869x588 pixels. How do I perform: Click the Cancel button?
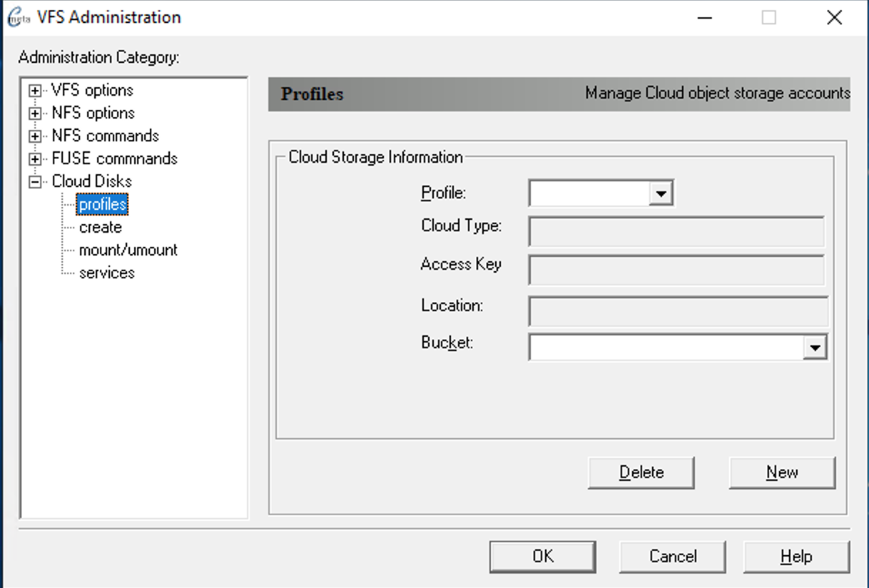click(x=672, y=557)
